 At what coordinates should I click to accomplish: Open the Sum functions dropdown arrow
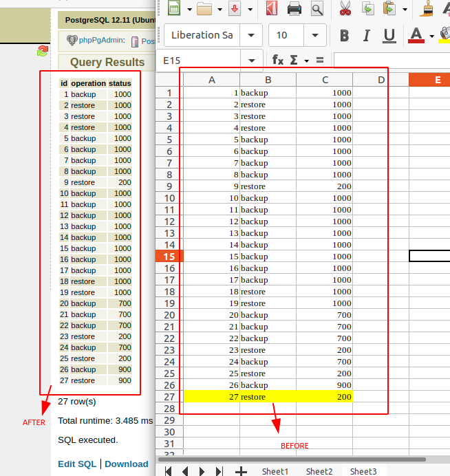pos(306,61)
